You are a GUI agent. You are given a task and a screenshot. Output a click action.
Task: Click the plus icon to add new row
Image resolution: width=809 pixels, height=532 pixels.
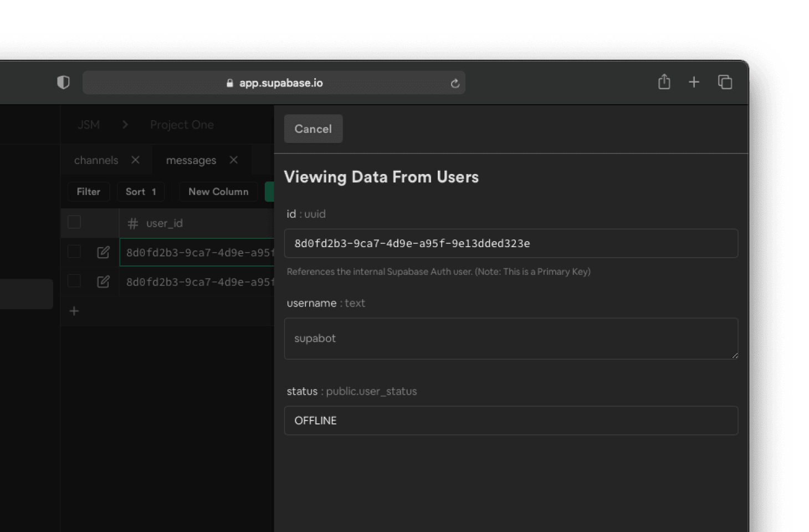pyautogui.click(x=74, y=311)
